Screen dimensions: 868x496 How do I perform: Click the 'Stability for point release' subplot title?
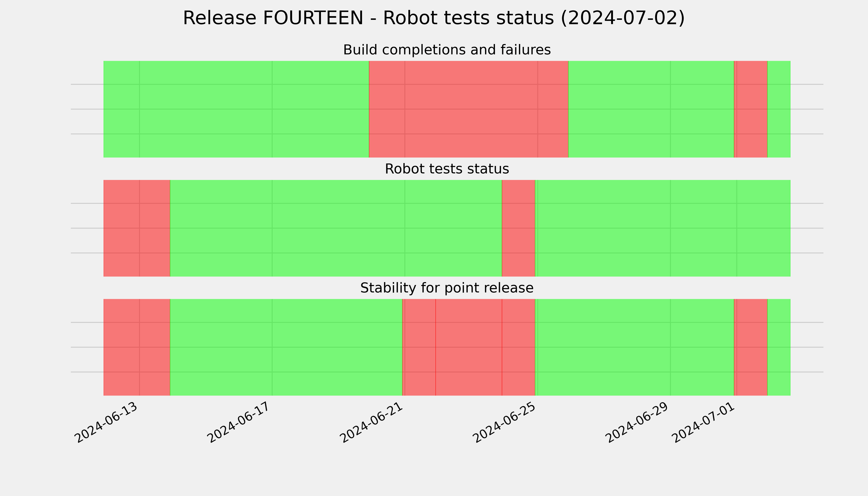[x=447, y=288]
